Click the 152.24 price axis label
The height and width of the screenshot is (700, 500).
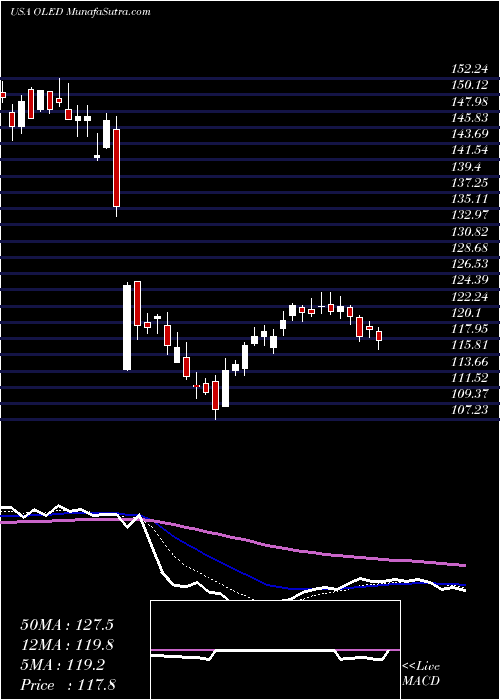pyautogui.click(x=470, y=68)
